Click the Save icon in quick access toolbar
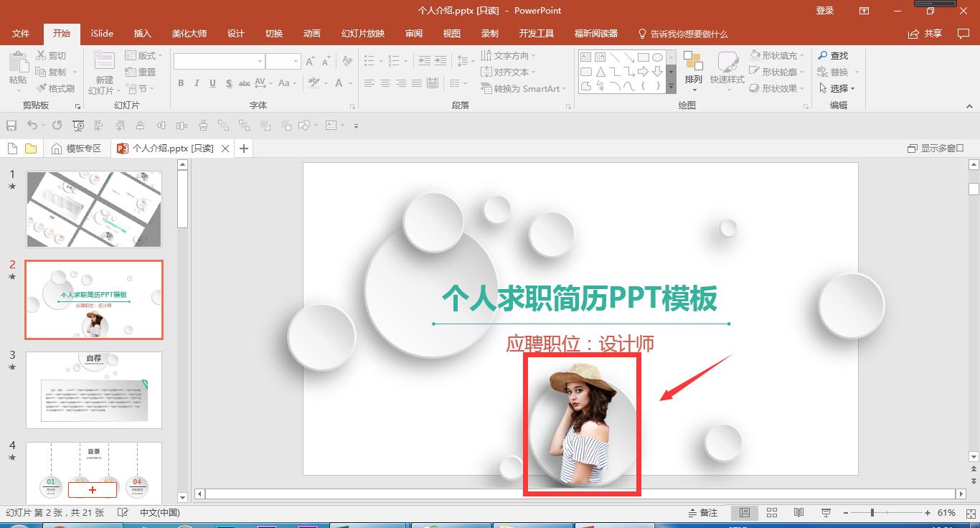980x528 pixels. [11, 126]
